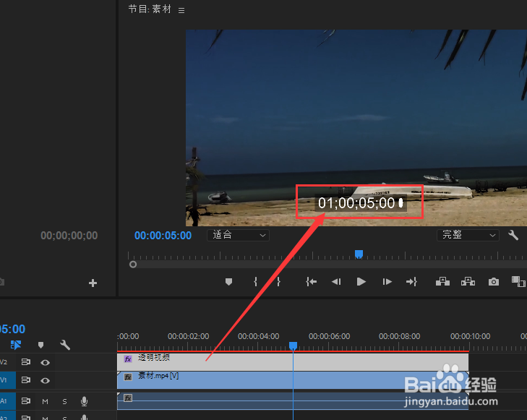Click the Extract button

(468, 282)
